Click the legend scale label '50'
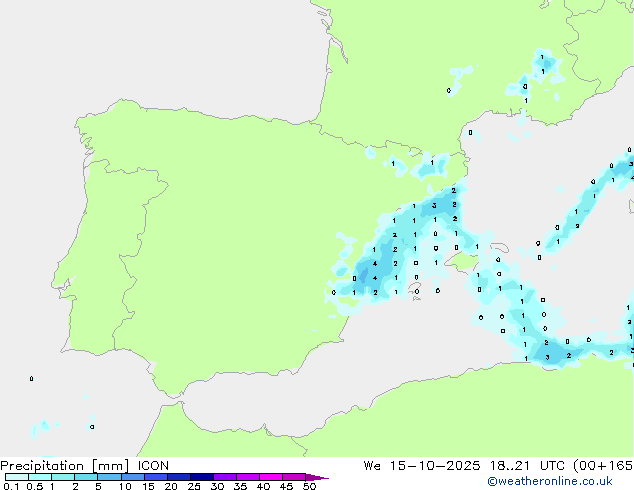This screenshot has width=634, height=490. tap(309, 486)
